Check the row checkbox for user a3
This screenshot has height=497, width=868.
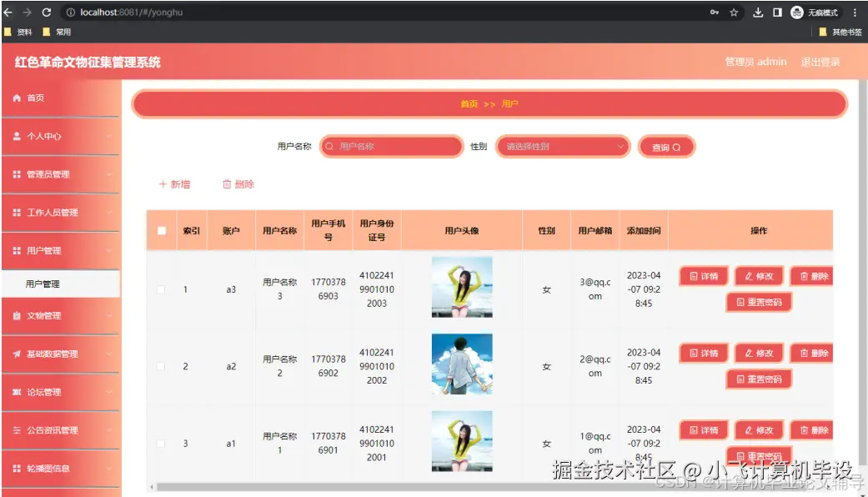click(161, 289)
